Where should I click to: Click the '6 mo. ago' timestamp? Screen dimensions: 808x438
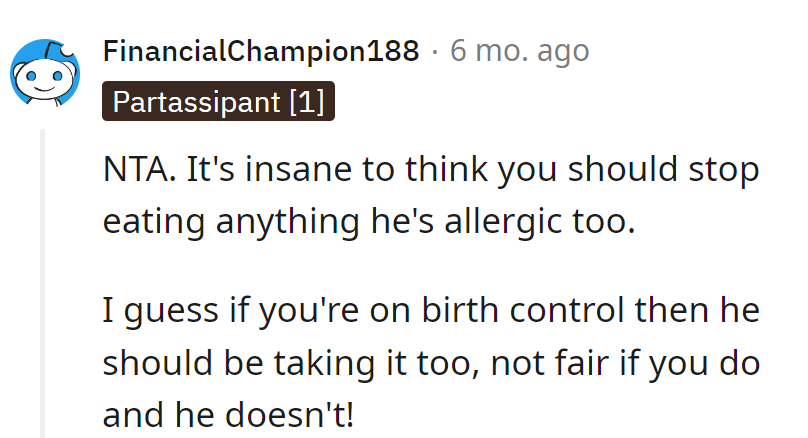519,51
